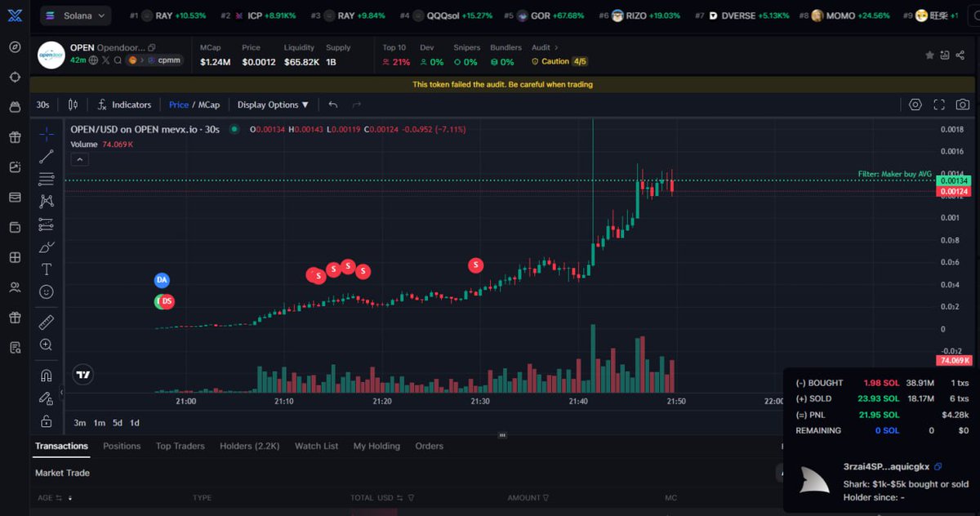Select the zoom in magnifier tool
This screenshot has width=980, height=516.
47,345
